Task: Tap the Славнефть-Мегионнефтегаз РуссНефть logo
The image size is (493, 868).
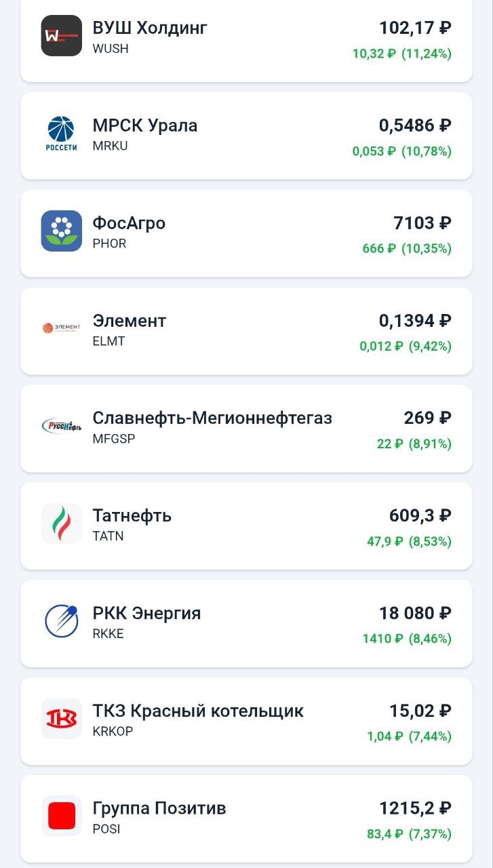Action: (62, 426)
